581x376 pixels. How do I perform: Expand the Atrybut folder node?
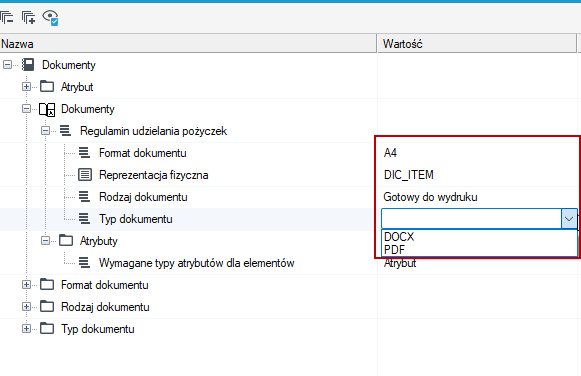(26, 87)
